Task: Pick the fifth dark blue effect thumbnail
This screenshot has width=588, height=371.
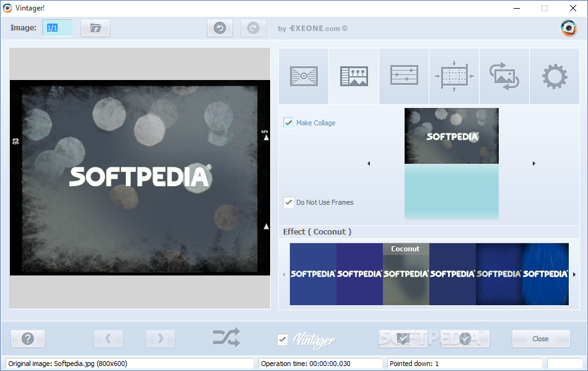Action: pos(499,274)
